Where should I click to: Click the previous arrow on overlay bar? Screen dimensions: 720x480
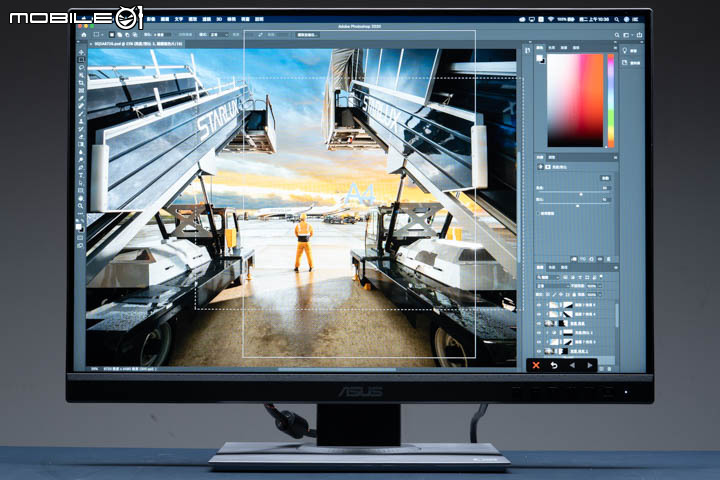click(572, 365)
